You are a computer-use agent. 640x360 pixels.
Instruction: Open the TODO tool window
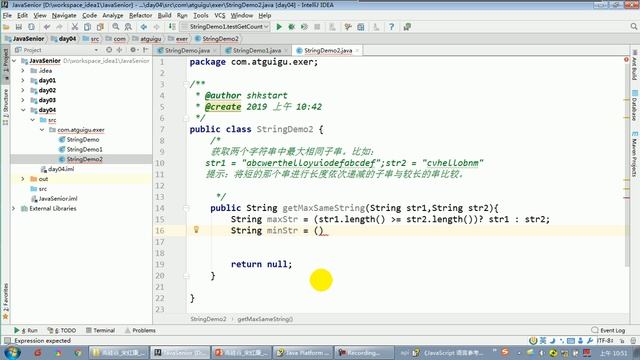pos(62,330)
